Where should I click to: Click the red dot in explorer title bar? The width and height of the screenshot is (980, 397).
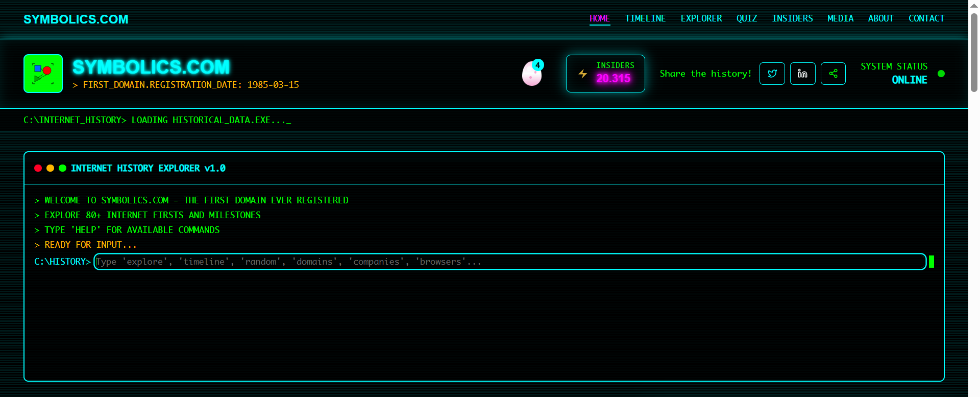click(38, 168)
